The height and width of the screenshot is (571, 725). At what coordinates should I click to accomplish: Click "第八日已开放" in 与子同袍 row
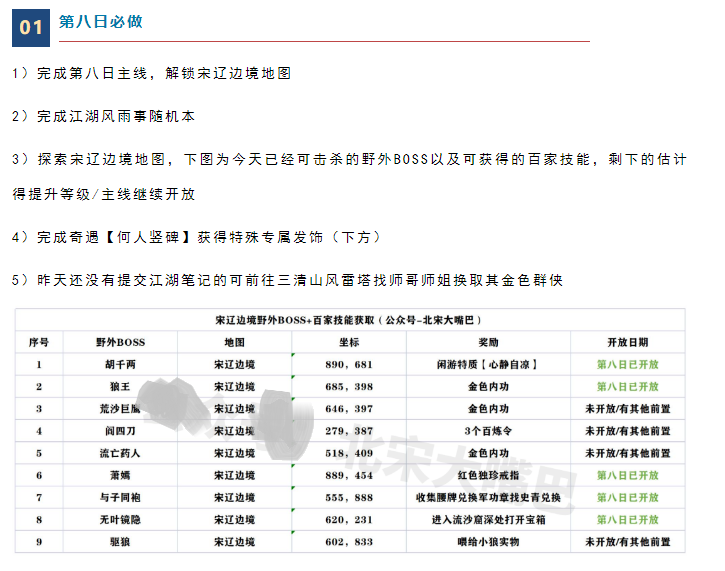pos(627,497)
